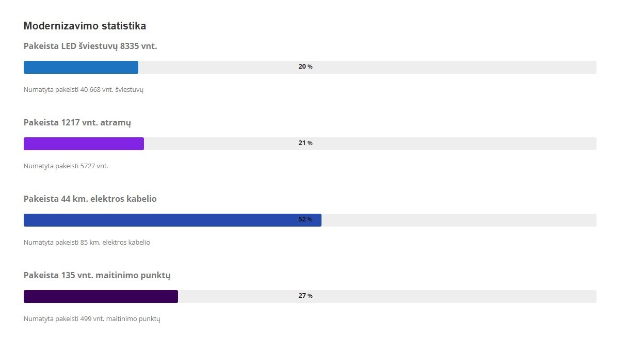The width and height of the screenshot is (644, 351).
Task: Click 'Numatyta pakeisti 499 vnt. maitinimo punktų' text
Action: pyautogui.click(x=92, y=319)
